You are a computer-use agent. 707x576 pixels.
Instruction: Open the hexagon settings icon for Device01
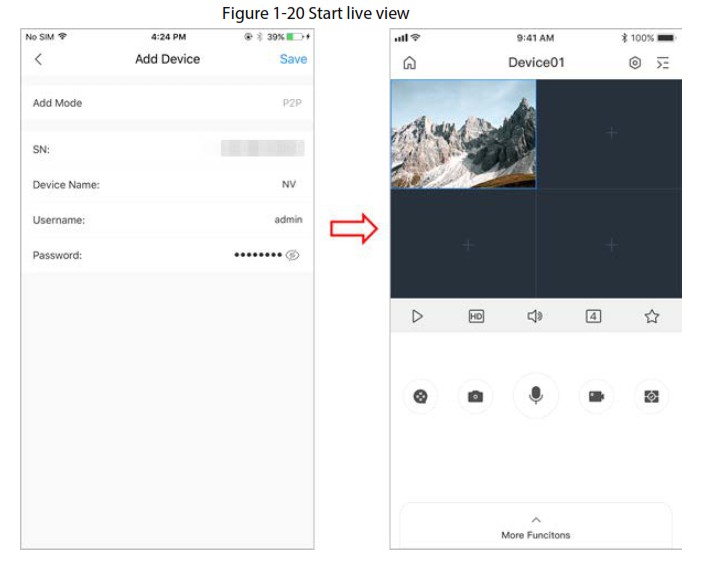[x=635, y=63]
